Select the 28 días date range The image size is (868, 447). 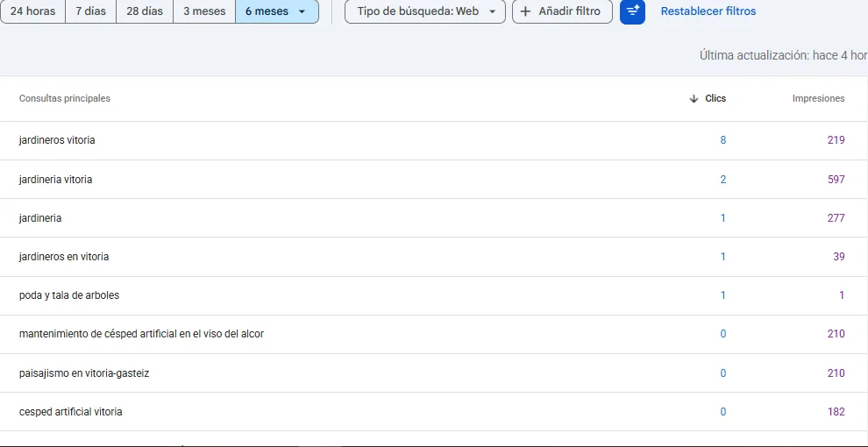(x=145, y=11)
